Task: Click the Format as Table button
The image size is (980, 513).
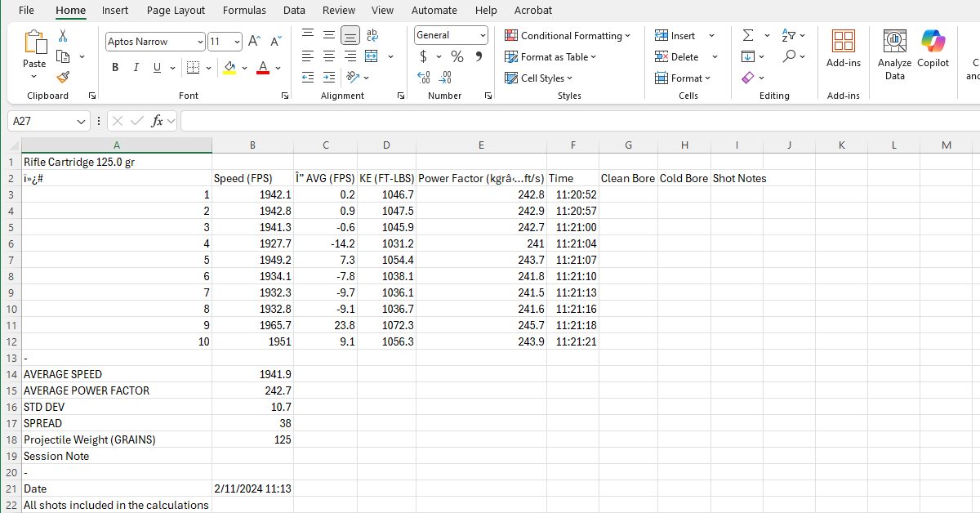Action: tap(550, 56)
